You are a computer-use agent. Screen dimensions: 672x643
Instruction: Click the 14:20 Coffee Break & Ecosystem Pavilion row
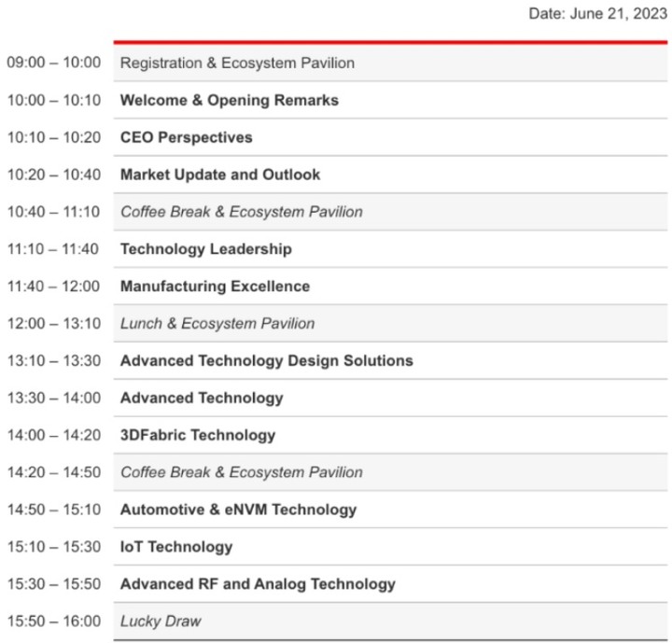click(390, 472)
